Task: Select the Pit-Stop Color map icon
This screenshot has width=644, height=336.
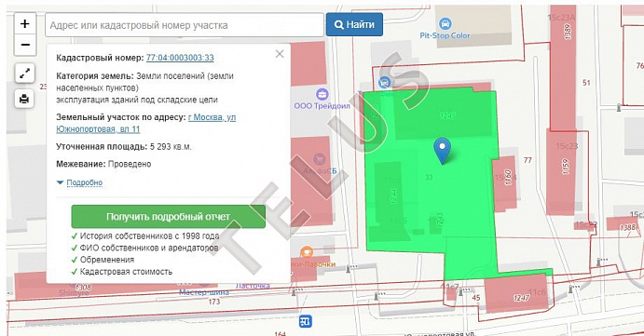Action: pyautogui.click(x=445, y=23)
